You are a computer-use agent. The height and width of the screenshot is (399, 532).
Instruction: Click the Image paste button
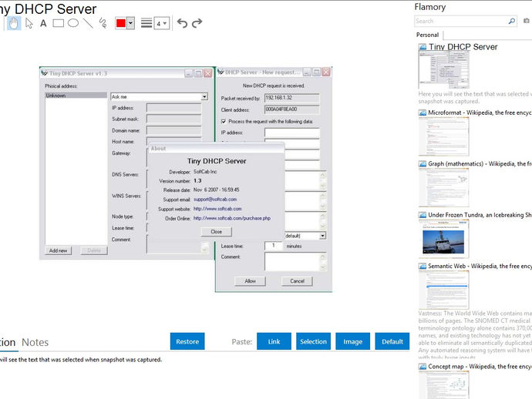352,341
